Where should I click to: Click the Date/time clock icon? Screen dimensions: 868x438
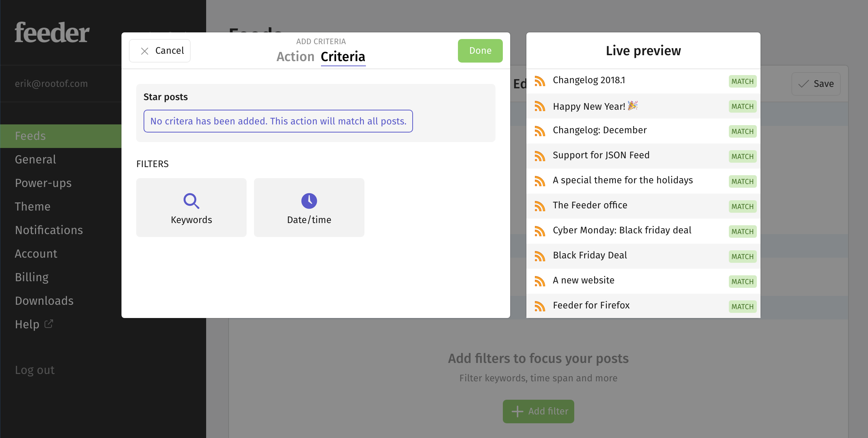pyautogui.click(x=309, y=201)
